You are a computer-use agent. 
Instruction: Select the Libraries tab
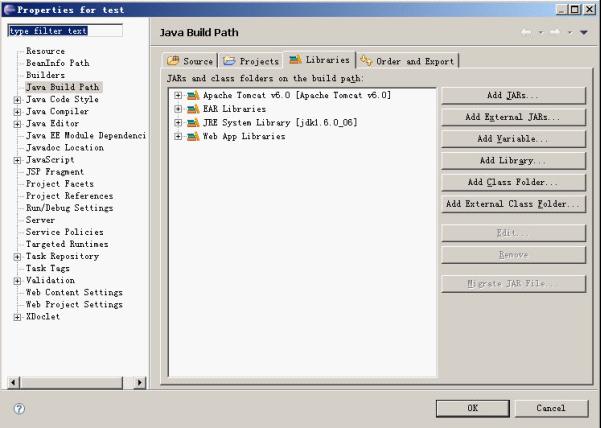pyautogui.click(x=319, y=60)
